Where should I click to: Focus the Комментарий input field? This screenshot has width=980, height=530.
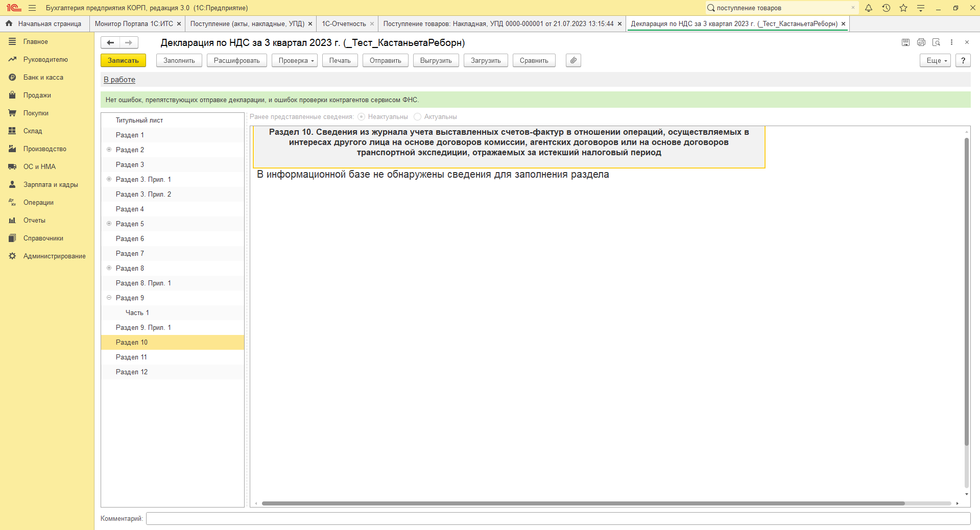pos(558,519)
